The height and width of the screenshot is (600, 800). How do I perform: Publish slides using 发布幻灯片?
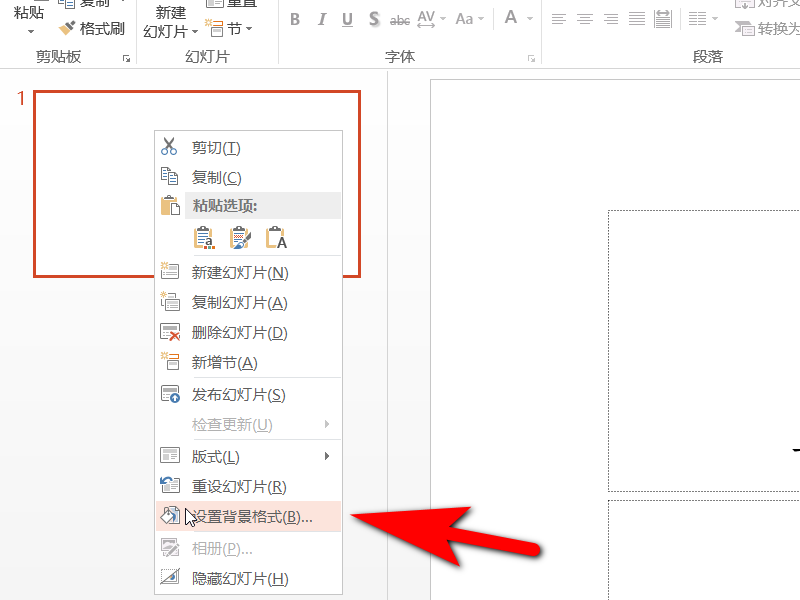pyautogui.click(x=238, y=395)
